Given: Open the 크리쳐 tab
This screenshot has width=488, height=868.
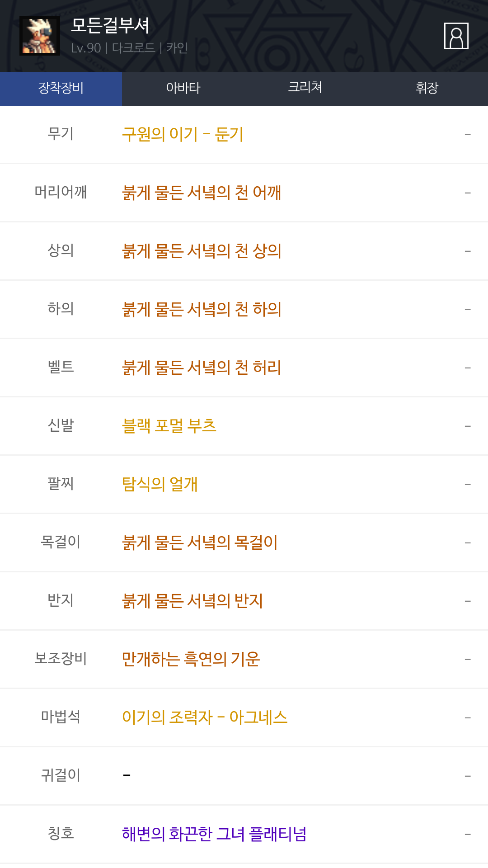Looking at the screenshot, I should pos(305,88).
